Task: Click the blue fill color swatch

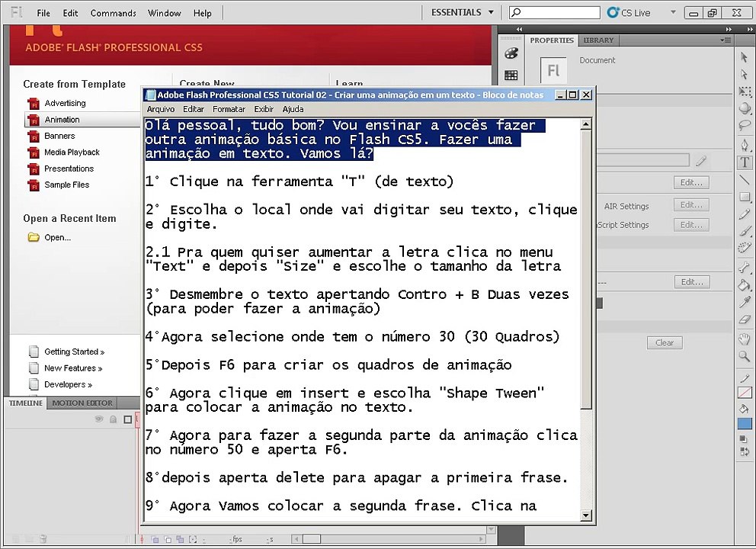Action: (x=745, y=424)
